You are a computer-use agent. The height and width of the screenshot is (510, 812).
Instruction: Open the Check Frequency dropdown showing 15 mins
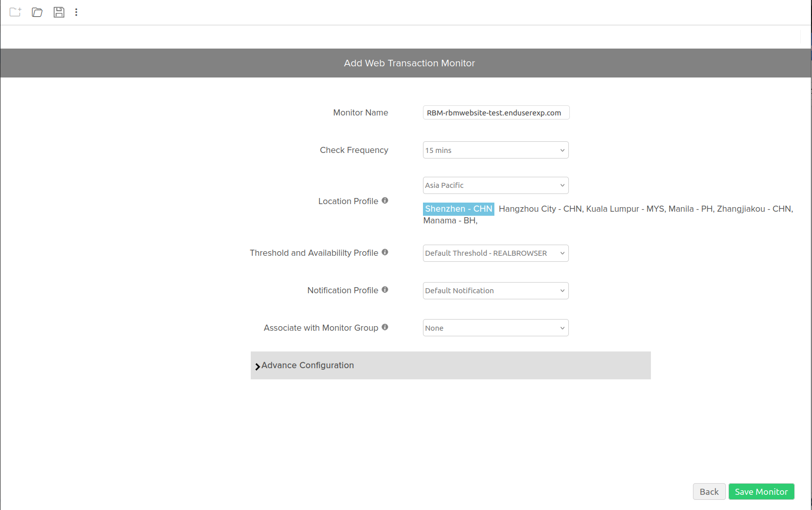[x=495, y=150]
